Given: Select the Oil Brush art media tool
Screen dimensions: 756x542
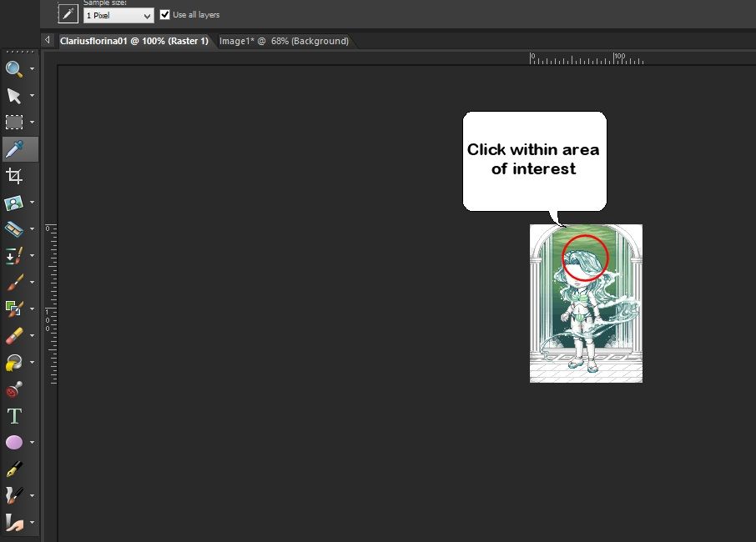Looking at the screenshot, I should (14, 496).
